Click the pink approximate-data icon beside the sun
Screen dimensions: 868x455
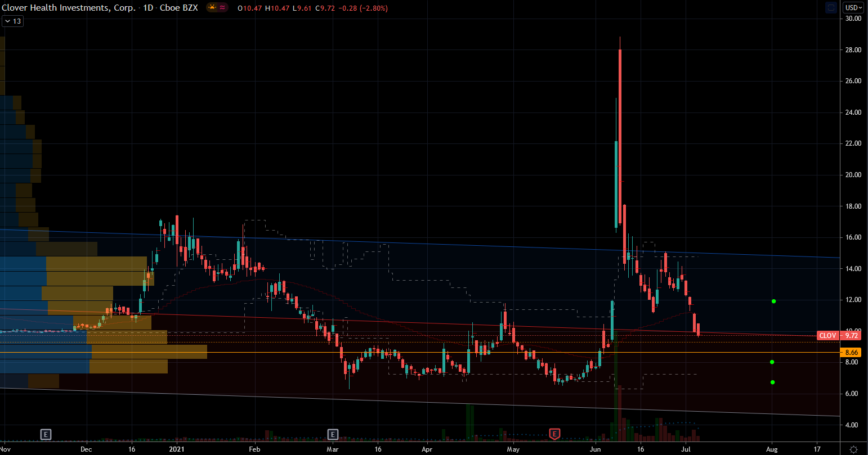[x=222, y=8]
